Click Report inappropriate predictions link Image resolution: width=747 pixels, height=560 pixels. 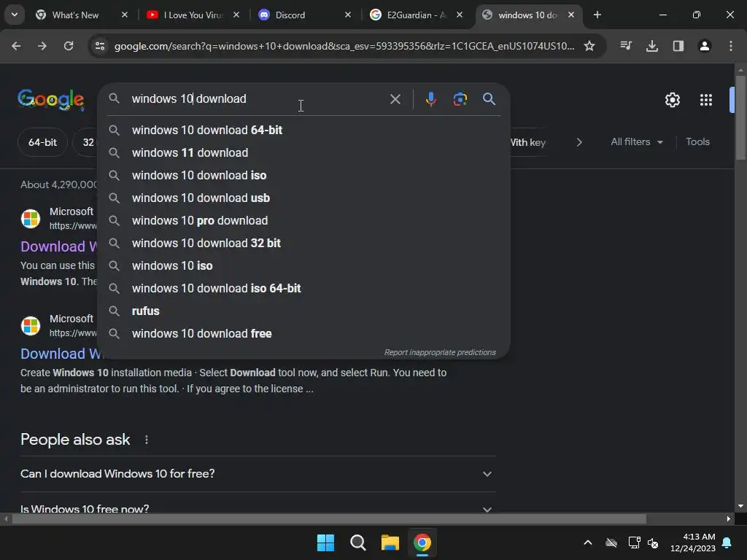(x=440, y=352)
